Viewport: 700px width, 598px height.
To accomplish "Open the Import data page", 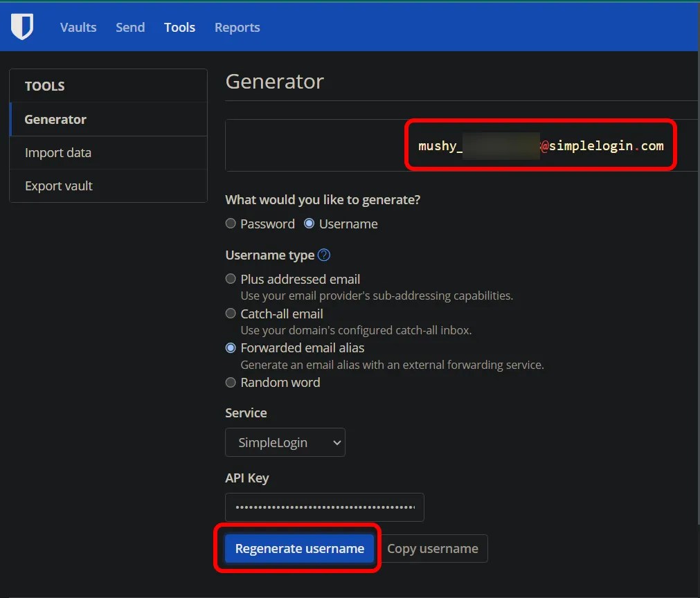I will coord(58,152).
